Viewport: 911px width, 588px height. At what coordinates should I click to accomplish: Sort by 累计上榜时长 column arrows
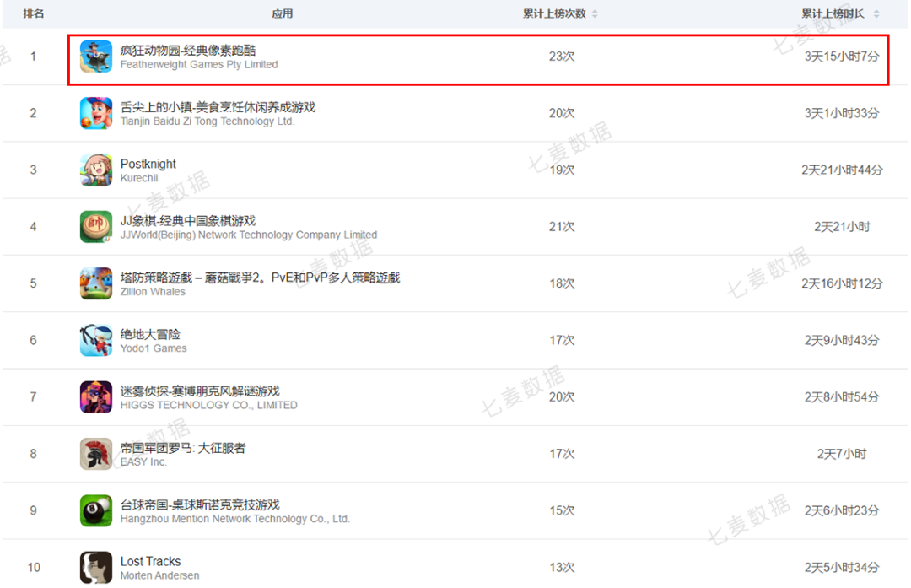pos(876,14)
